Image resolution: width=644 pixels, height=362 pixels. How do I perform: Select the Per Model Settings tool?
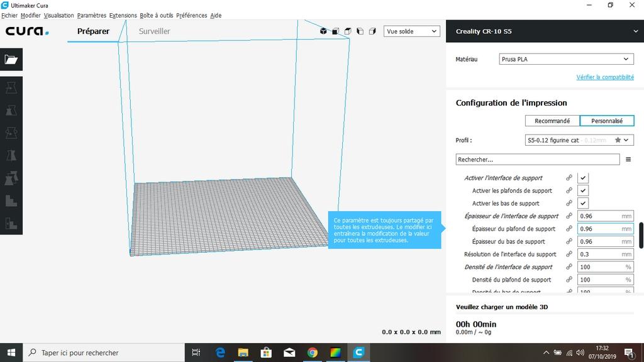11,178
